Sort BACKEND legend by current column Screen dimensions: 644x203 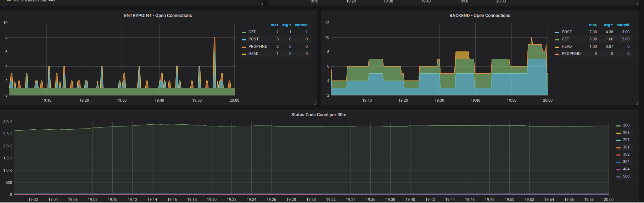coord(623,25)
